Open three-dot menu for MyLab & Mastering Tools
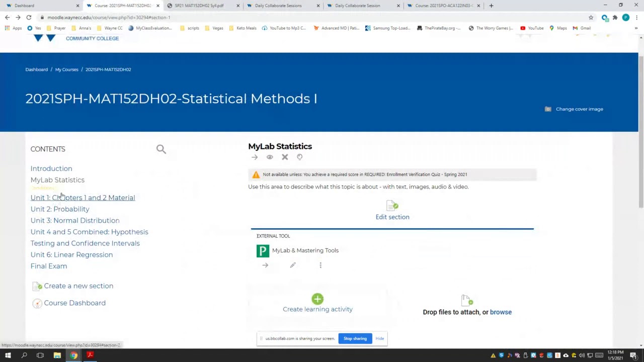 point(320,265)
